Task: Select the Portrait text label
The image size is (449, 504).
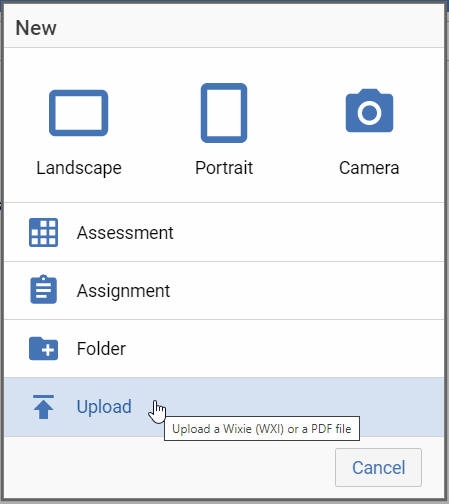Action: click(x=224, y=168)
